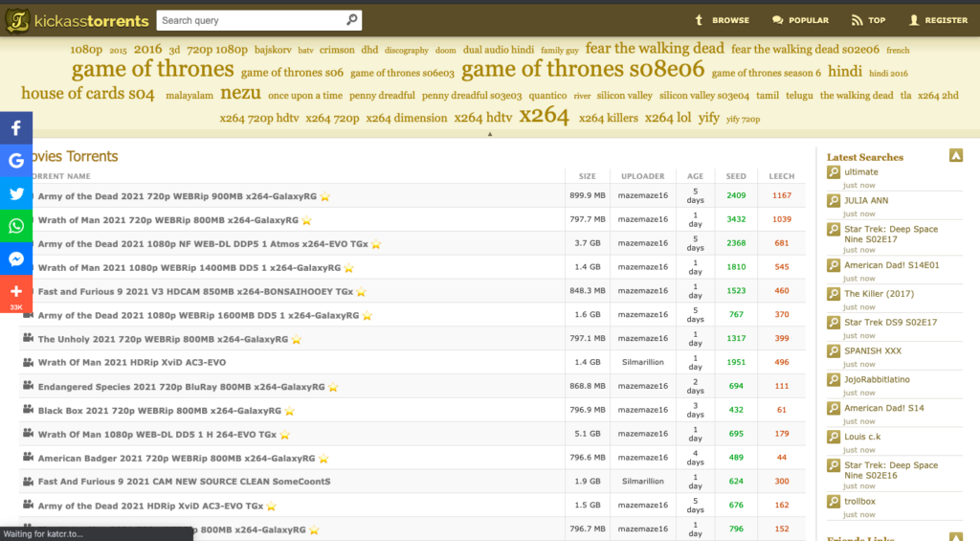The image size is (980, 541).
Task: Go to Popular torrents
Action: (800, 20)
